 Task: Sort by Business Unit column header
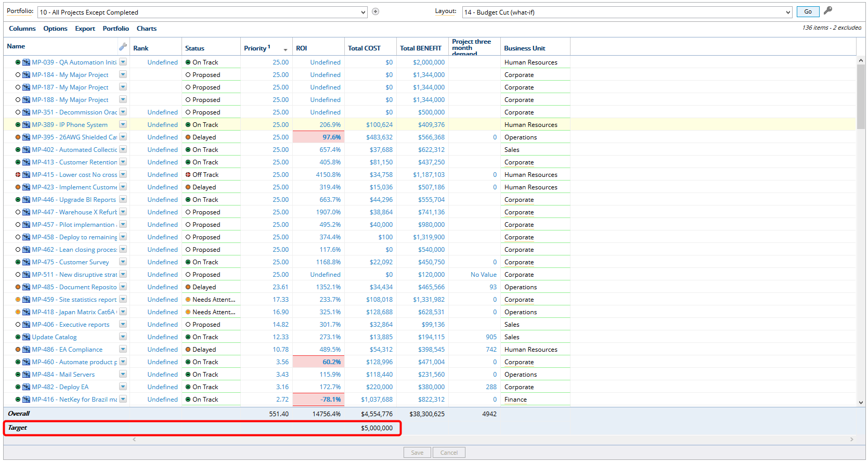(x=524, y=48)
